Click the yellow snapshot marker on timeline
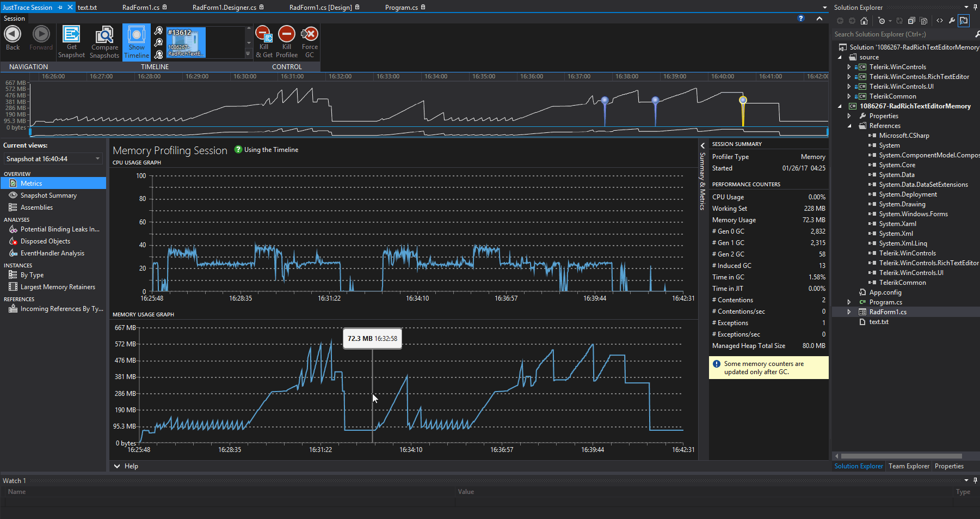 743,100
